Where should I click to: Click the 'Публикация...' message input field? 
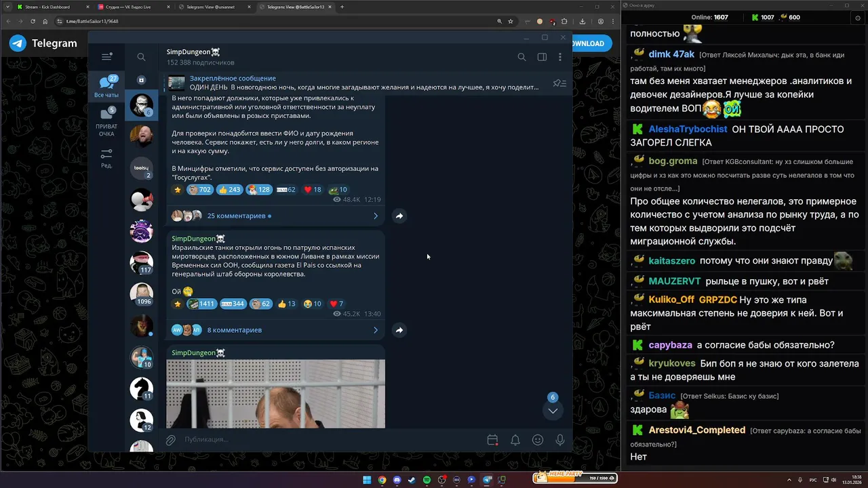pos(331,440)
